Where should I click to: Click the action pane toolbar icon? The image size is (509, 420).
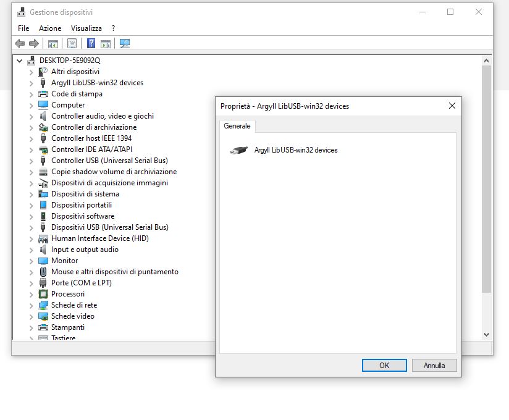pos(106,43)
